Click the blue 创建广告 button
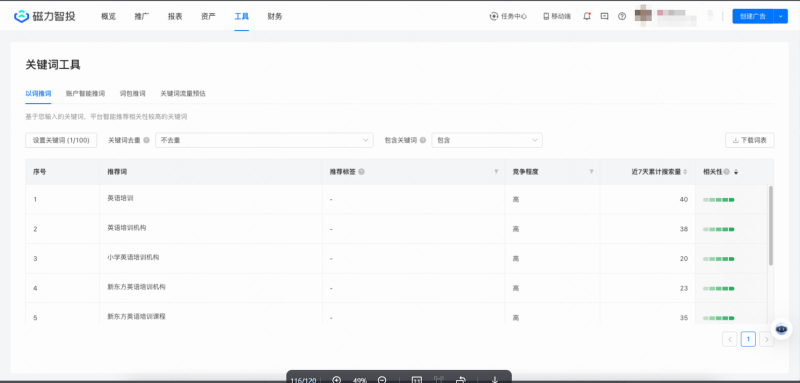Image resolution: width=800 pixels, height=383 pixels. [753, 16]
